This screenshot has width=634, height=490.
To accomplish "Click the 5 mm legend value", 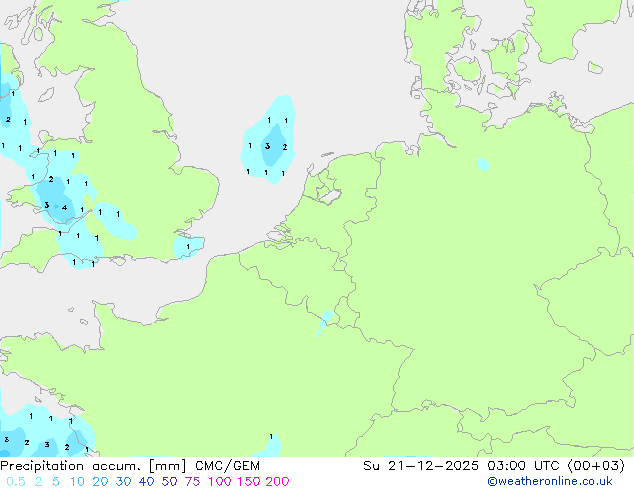I will 55,482.
